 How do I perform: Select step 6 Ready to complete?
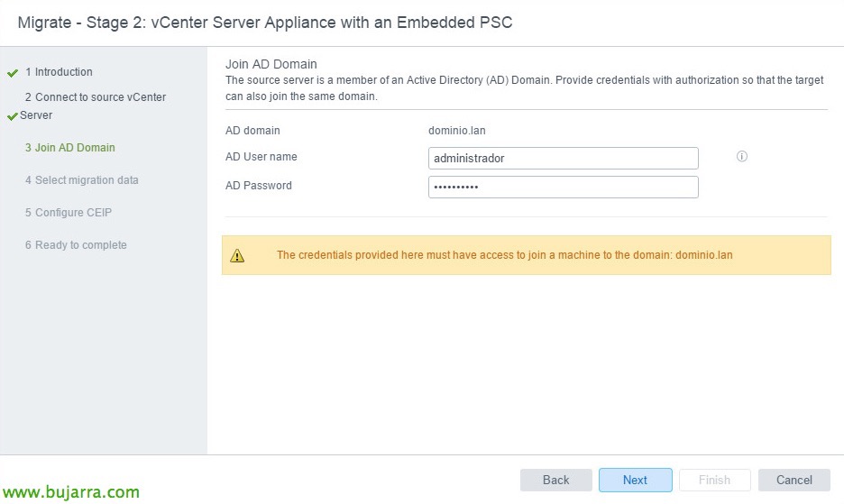point(76,245)
